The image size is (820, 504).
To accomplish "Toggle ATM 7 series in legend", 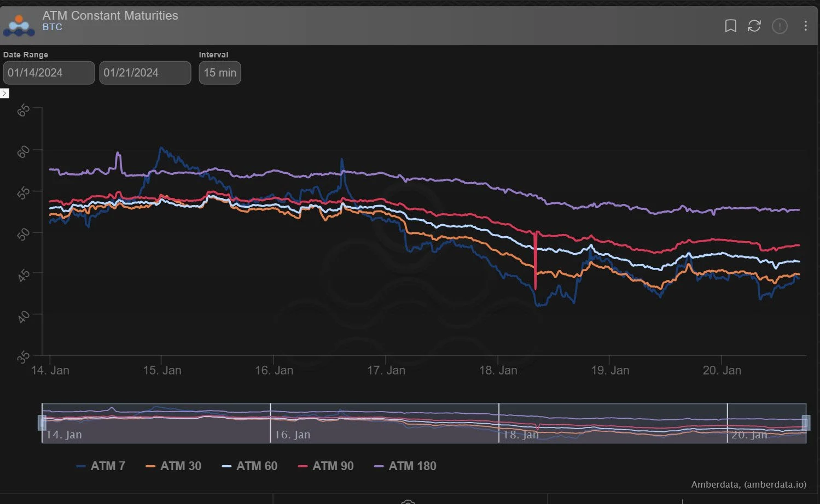I will point(101,466).
